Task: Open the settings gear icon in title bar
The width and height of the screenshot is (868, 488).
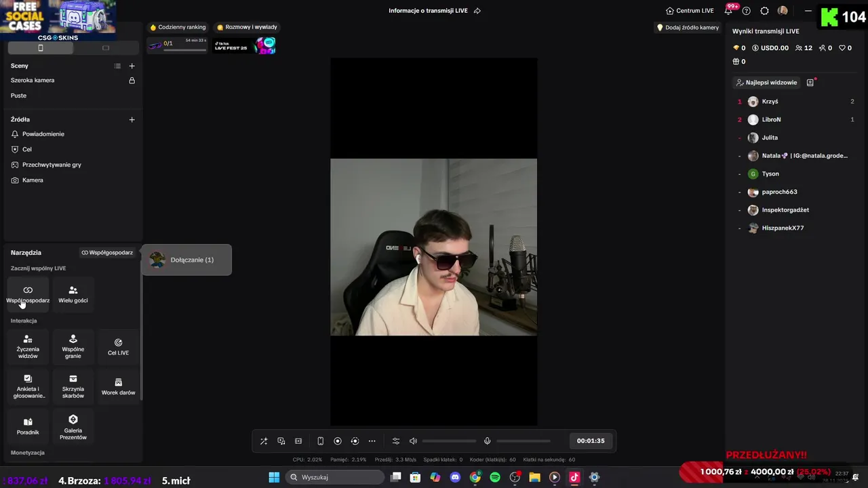Action: 764,11
